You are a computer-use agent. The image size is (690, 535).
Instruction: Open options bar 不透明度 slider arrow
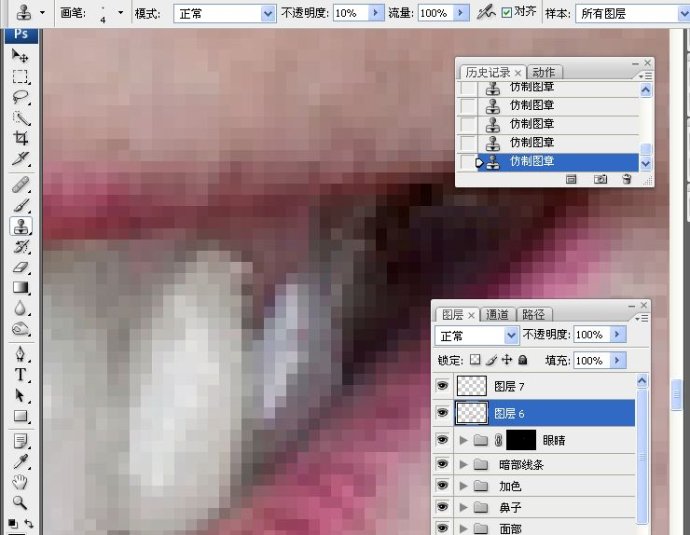pos(375,13)
